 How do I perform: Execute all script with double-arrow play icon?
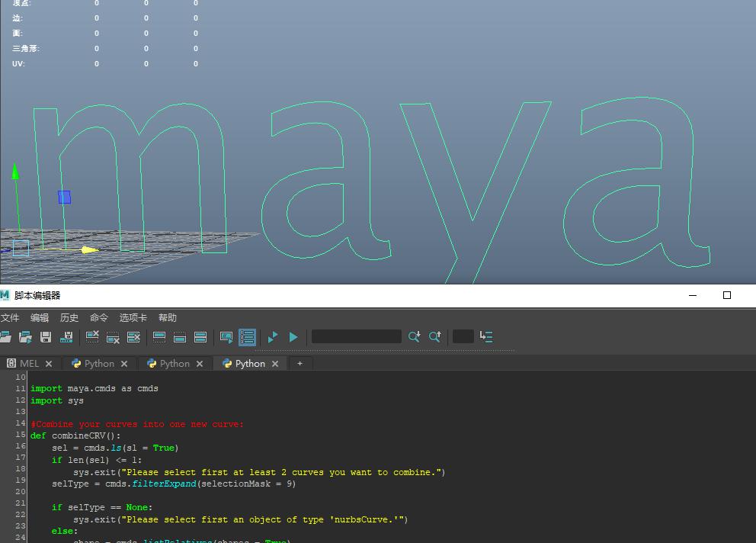[x=273, y=336]
